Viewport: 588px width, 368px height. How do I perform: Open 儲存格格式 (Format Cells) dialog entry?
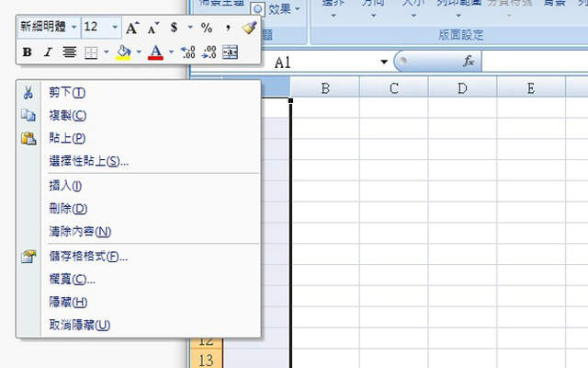[x=87, y=256]
